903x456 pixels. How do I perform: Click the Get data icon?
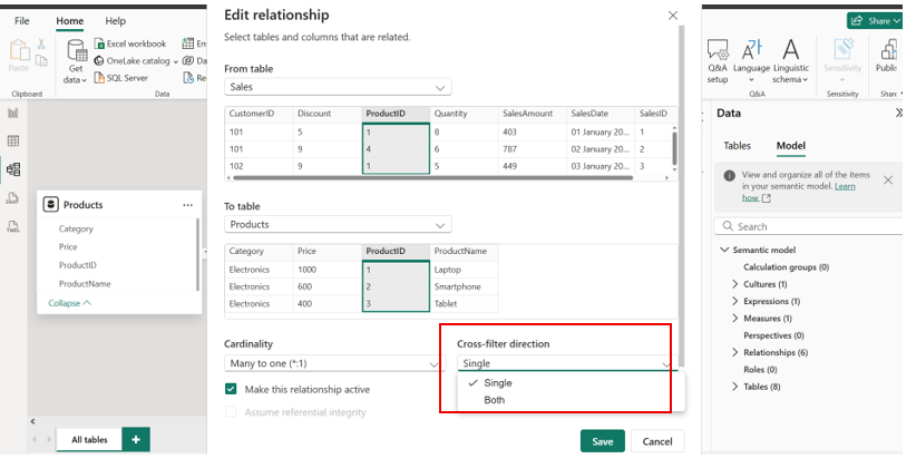click(76, 50)
